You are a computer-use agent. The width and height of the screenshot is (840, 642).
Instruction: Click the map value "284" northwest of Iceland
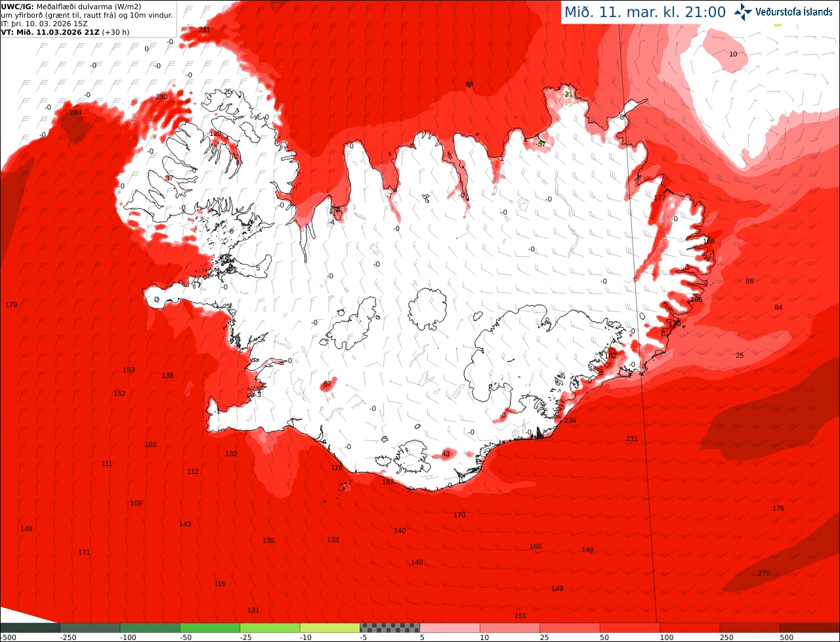pyautogui.click(x=75, y=113)
